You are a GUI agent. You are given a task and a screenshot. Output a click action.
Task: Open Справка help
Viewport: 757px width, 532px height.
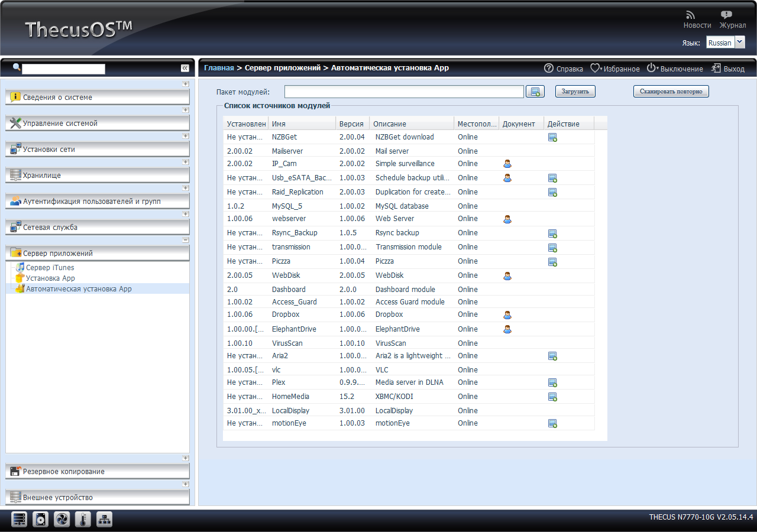tap(563, 69)
